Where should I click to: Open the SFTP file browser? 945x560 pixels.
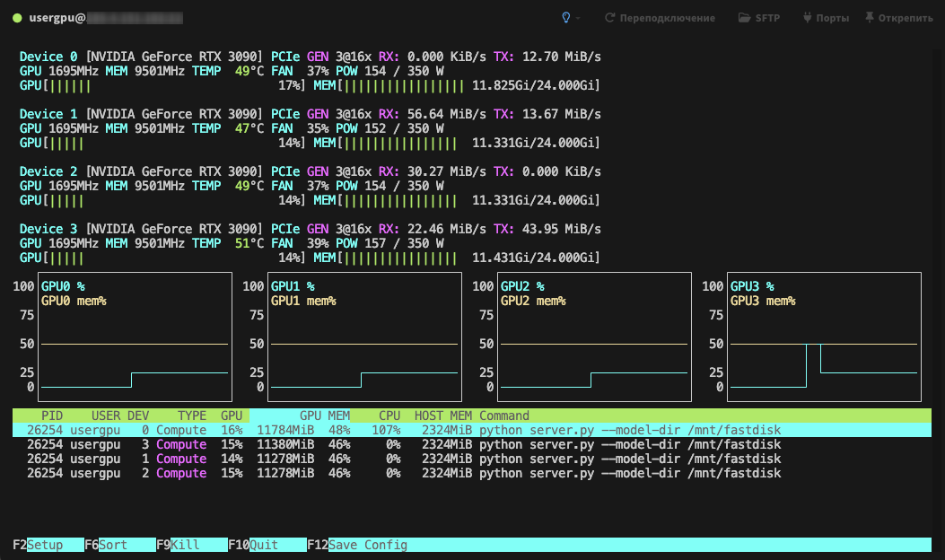(759, 18)
